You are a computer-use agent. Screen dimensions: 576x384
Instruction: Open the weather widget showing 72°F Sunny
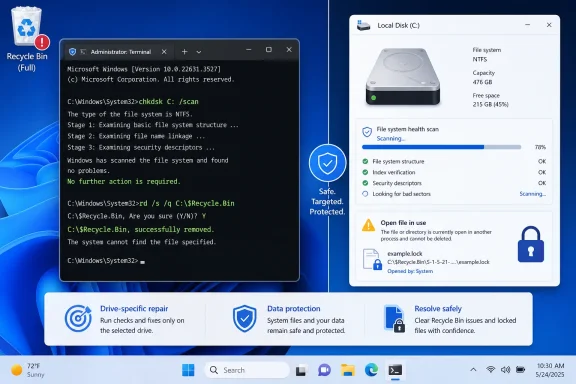[28, 370]
